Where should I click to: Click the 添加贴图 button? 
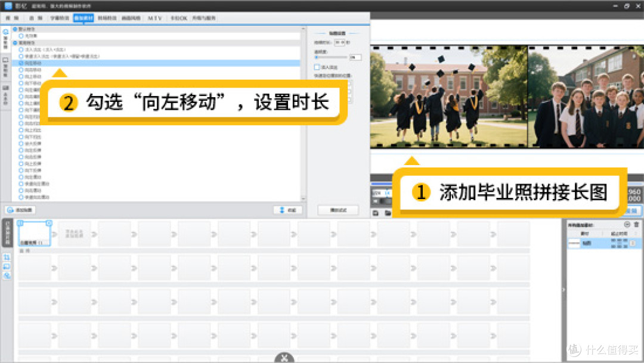(x=20, y=210)
